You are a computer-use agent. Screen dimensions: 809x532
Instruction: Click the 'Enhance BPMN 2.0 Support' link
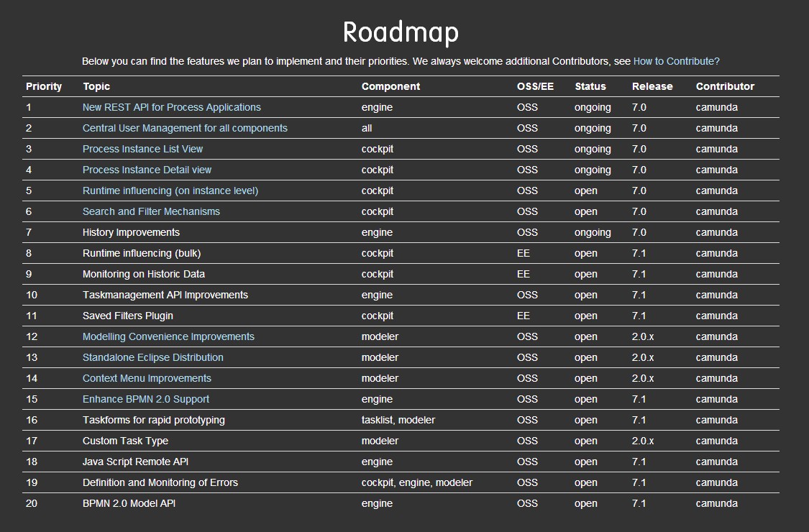[146, 399]
